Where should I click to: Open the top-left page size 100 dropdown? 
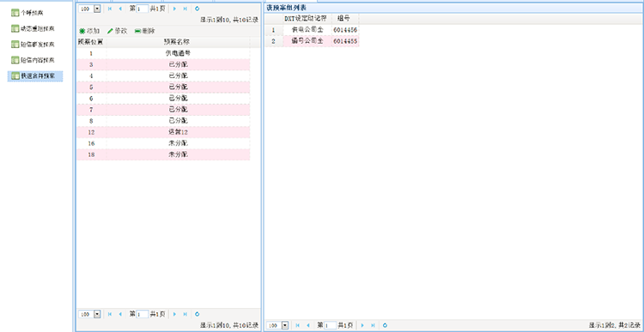point(97,9)
